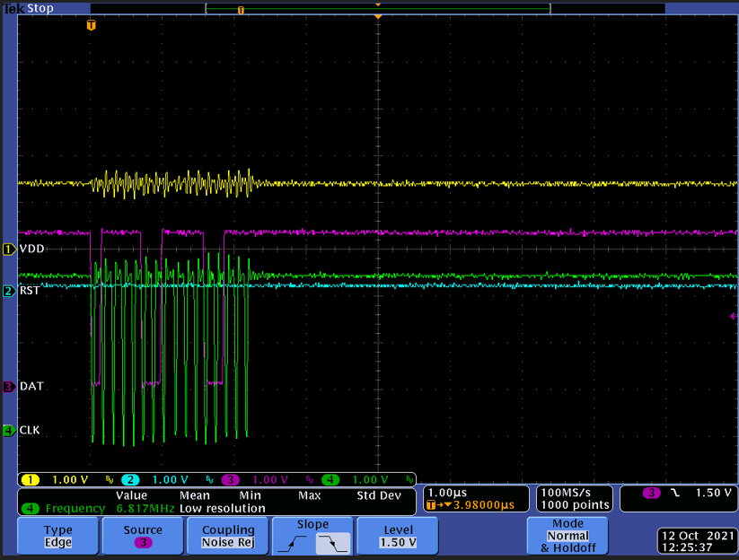Image resolution: width=739 pixels, height=560 pixels.
Task: Select the Coupling Noise Rej button
Action: pyautogui.click(x=228, y=536)
